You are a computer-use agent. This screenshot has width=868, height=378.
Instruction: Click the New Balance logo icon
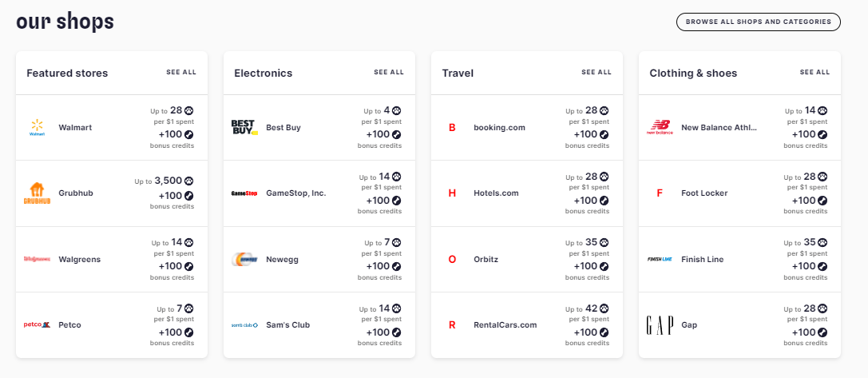[x=660, y=127]
